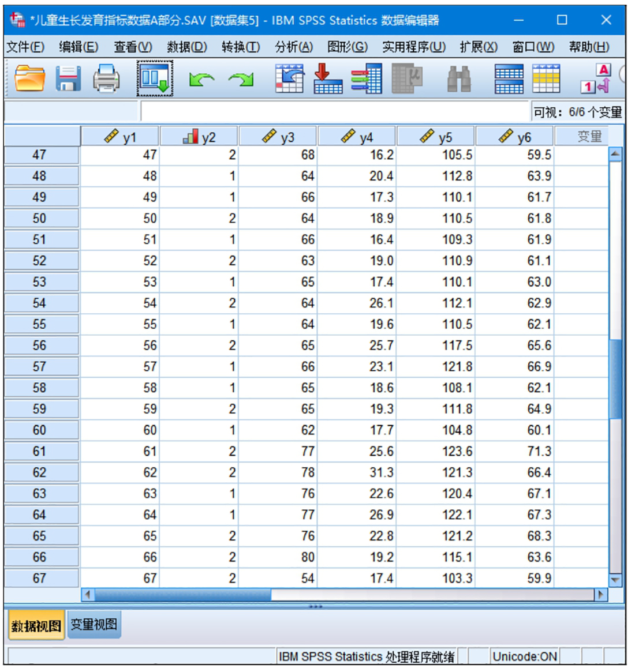Click the y5 cell with value 123.6

[457, 451]
